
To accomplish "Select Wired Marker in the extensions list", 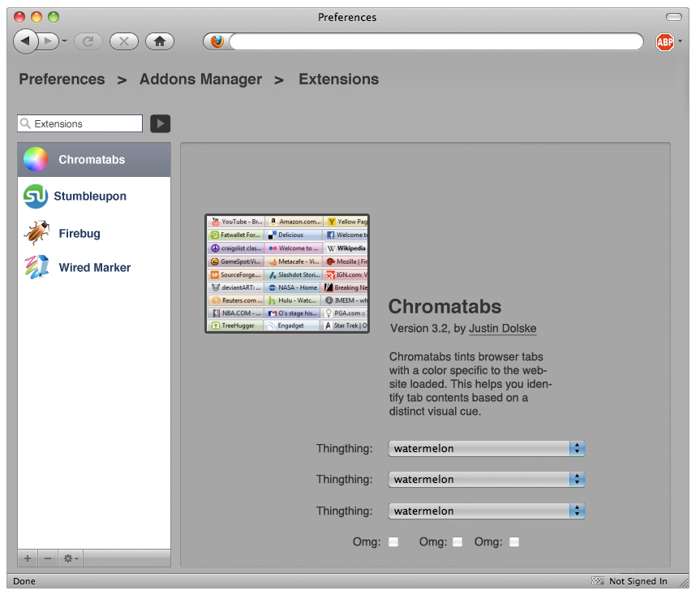I will click(x=94, y=267).
